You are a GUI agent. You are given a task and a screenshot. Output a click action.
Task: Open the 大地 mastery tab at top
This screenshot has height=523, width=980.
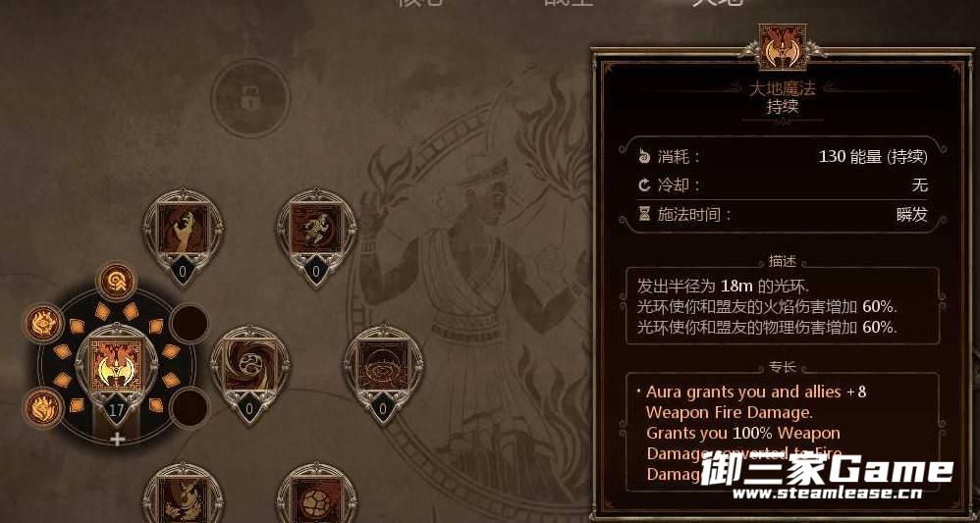[716, 3]
